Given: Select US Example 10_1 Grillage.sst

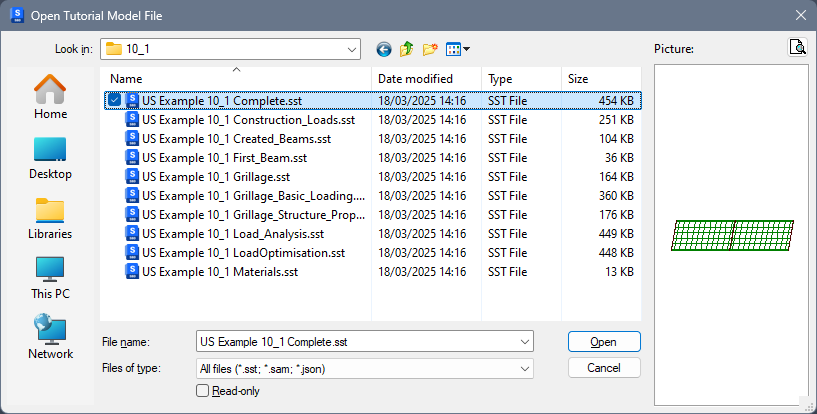Looking at the screenshot, I should [x=216, y=177].
